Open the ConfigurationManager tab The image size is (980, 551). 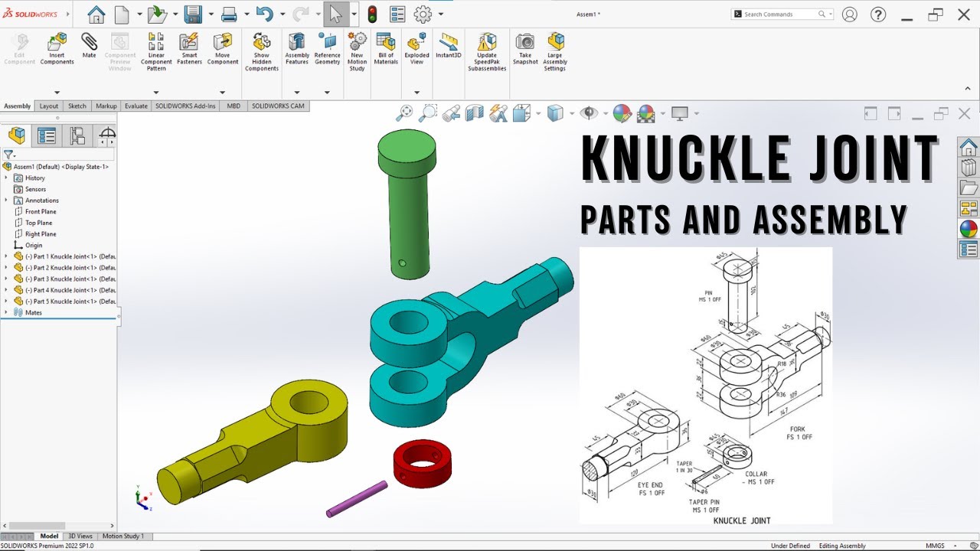(x=77, y=136)
